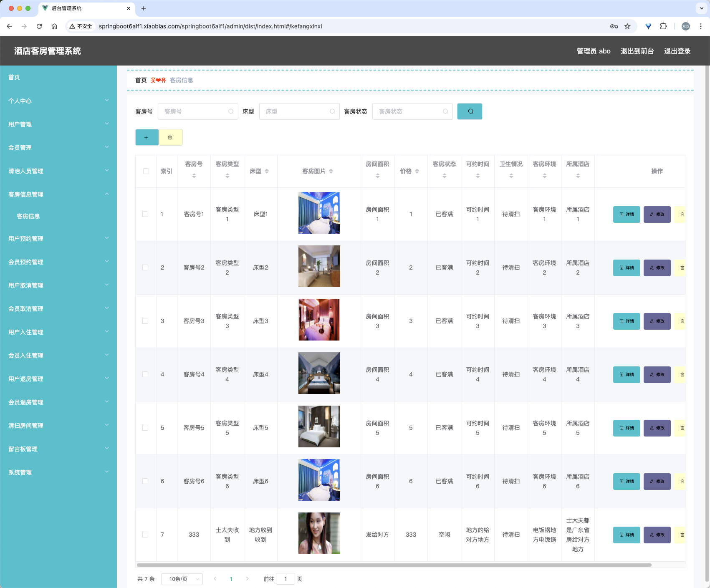Click 退出登录 in the header
The width and height of the screenshot is (710, 588).
pos(677,51)
